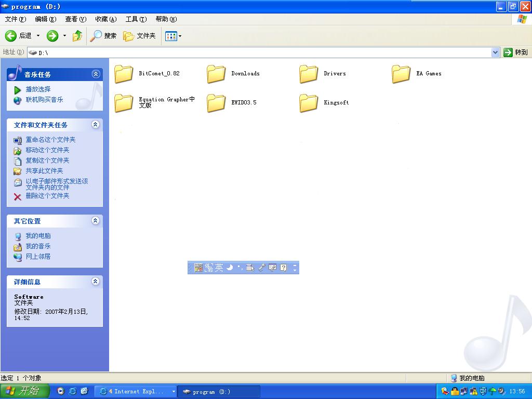Launch Windows Media Player from quick launch

[61, 391]
